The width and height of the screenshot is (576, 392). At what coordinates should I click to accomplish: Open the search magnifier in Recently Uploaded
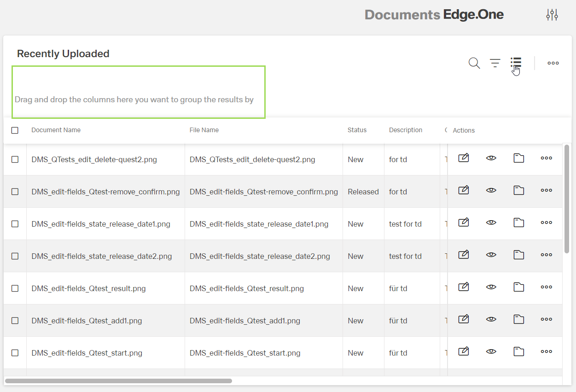click(x=474, y=63)
